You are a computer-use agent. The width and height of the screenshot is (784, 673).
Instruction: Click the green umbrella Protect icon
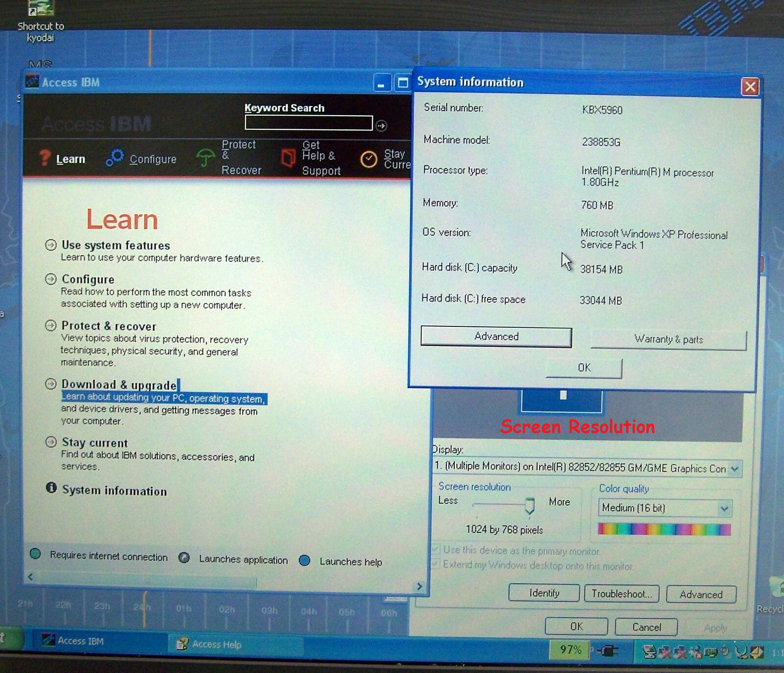(205, 158)
